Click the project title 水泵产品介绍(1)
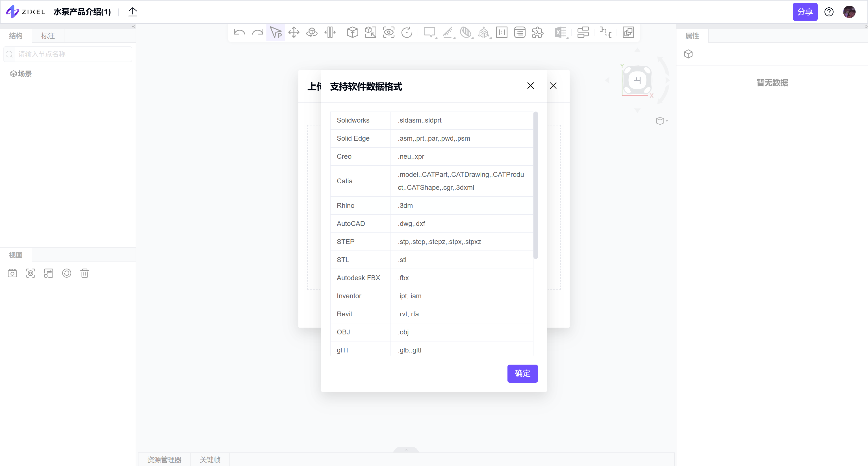 82,12
